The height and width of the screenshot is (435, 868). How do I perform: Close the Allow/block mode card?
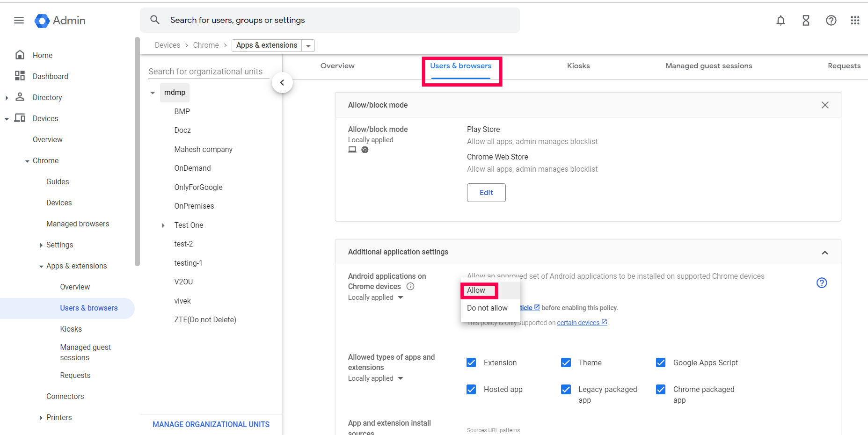click(x=825, y=105)
